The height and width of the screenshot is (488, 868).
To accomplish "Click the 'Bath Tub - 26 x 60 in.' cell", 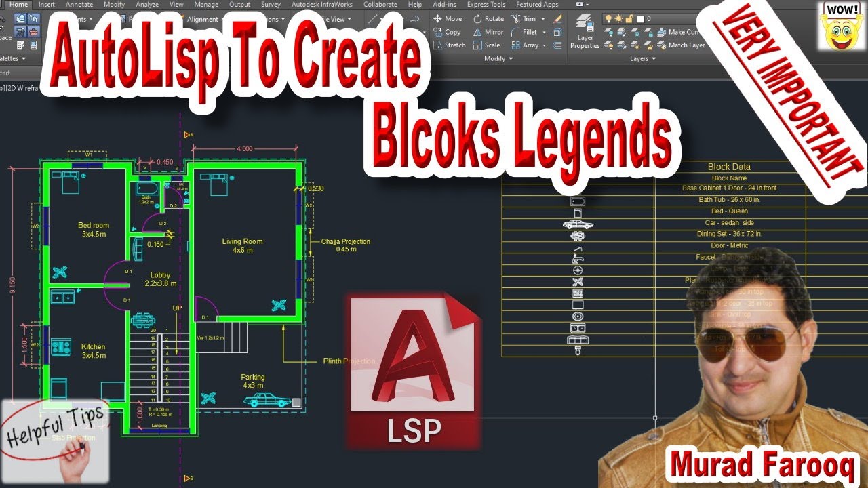I will click(x=729, y=200).
